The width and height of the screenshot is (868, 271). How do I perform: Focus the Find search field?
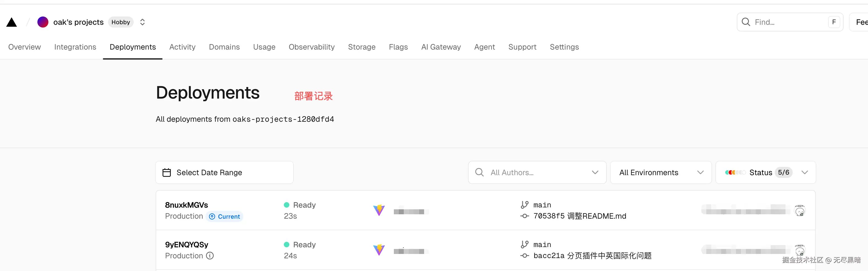tap(789, 22)
